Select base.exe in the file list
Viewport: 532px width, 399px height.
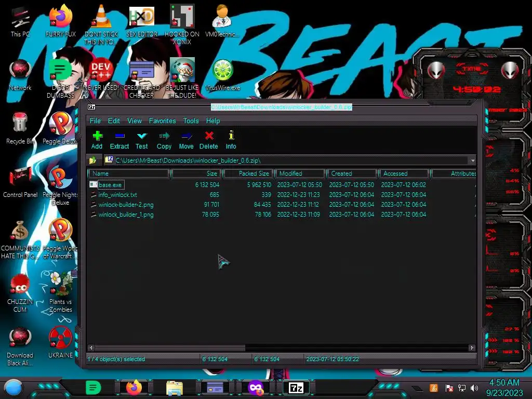click(x=110, y=185)
